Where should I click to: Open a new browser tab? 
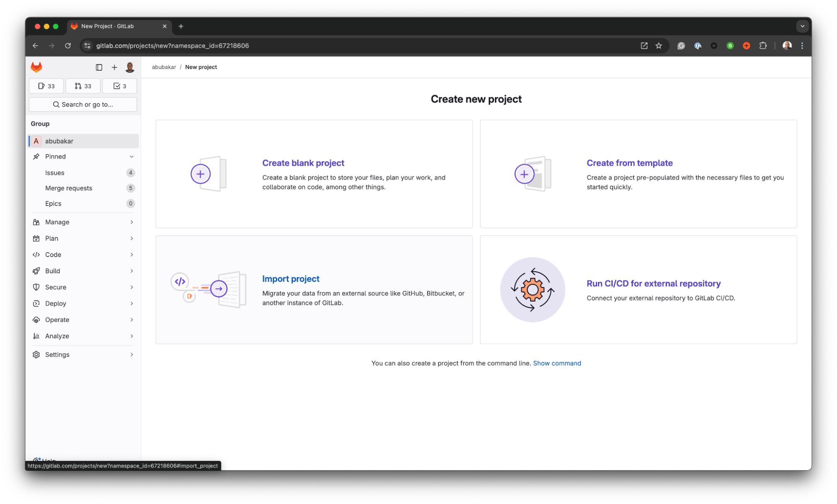pos(181,26)
